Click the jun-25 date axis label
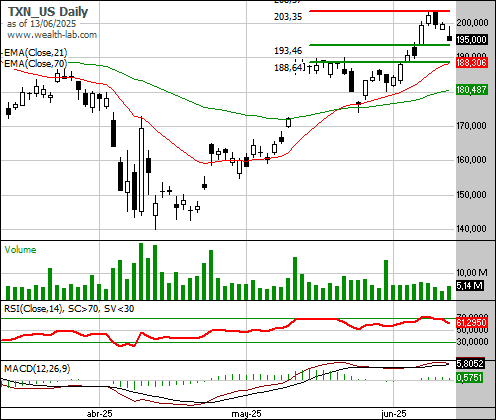The height and width of the screenshot is (420, 496). tap(394, 414)
